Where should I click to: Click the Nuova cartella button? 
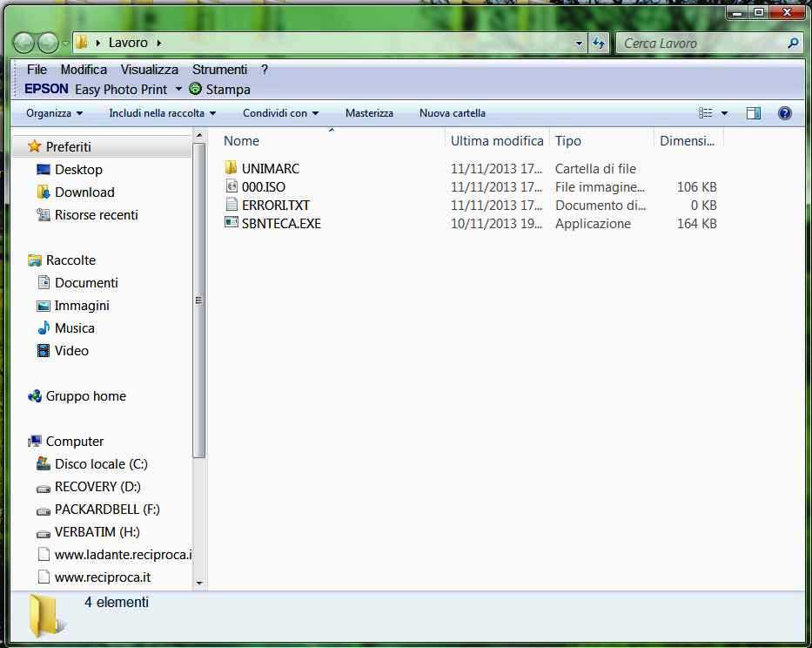[453, 113]
